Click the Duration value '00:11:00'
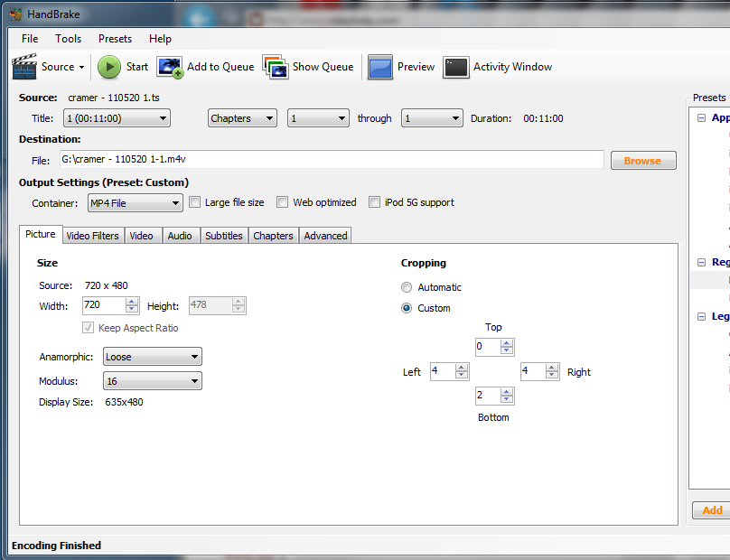Image resolution: width=730 pixels, height=560 pixels. 543,118
